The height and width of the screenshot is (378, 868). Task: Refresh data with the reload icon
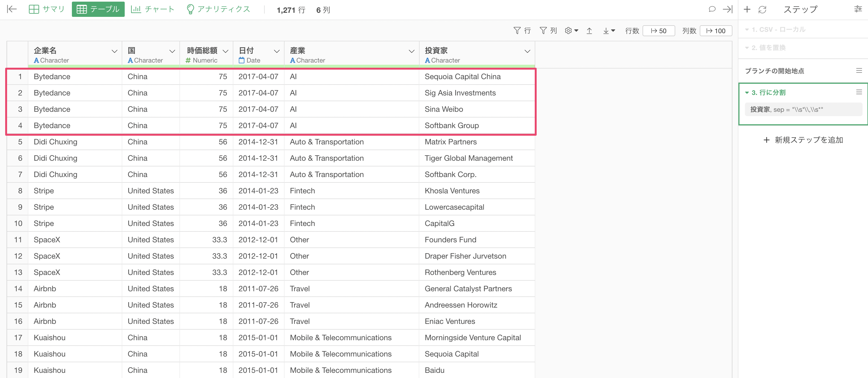tap(762, 10)
